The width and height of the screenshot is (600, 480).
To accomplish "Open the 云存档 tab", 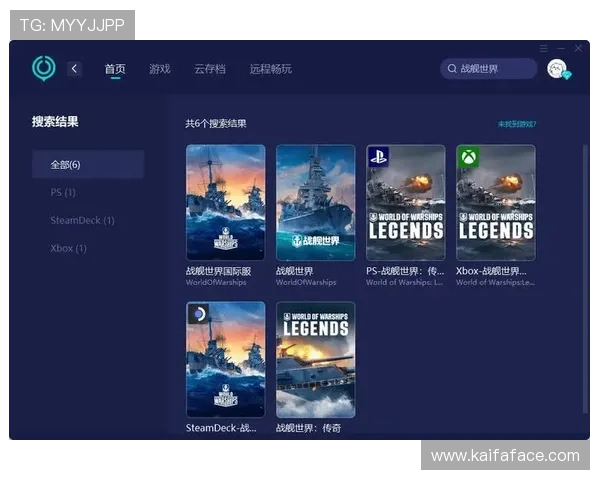I will (x=210, y=69).
